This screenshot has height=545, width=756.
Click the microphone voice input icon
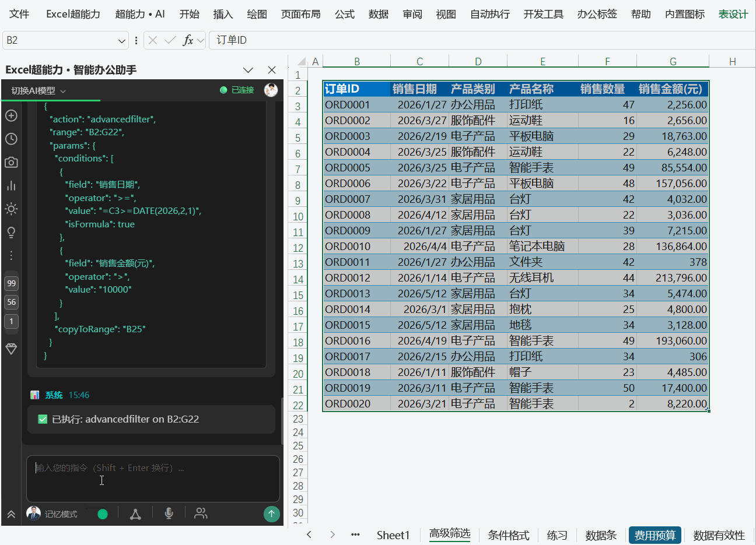tap(169, 514)
